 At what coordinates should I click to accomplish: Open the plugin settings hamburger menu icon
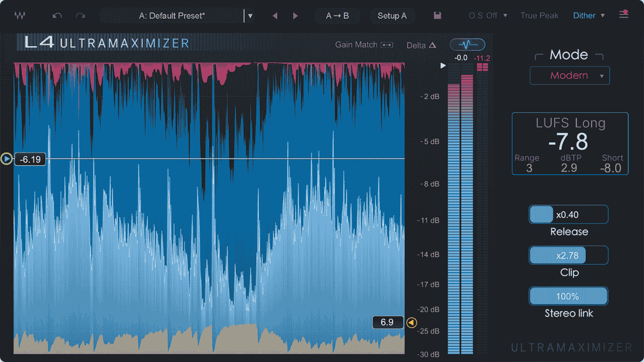[624, 14]
